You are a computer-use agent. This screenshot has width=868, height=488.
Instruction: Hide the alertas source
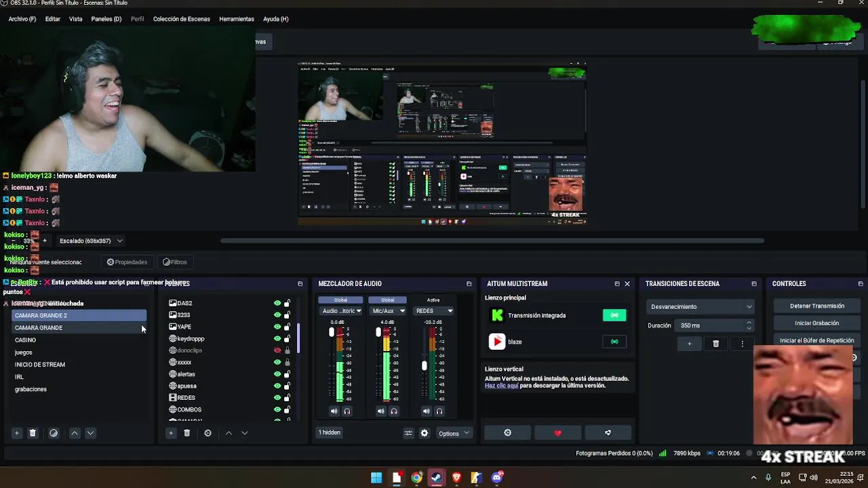click(x=277, y=374)
